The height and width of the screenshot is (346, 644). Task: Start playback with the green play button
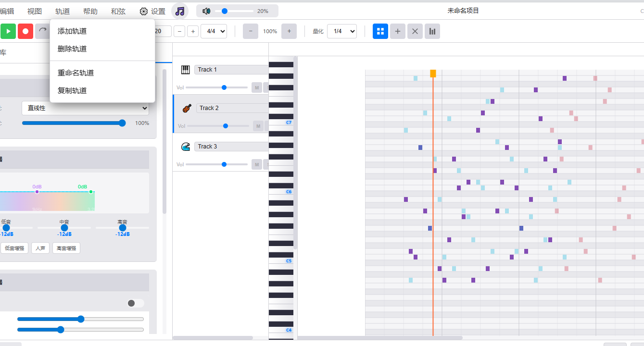point(8,31)
